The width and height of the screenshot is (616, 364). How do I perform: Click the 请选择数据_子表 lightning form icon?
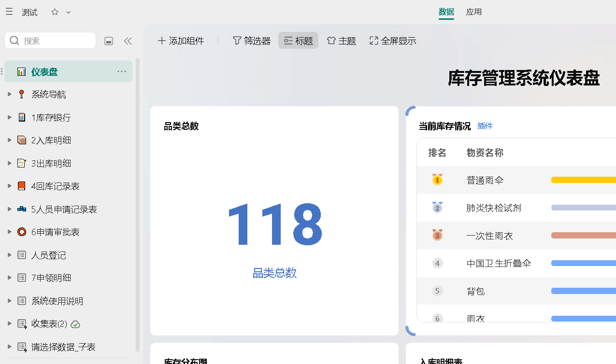[x=22, y=347]
